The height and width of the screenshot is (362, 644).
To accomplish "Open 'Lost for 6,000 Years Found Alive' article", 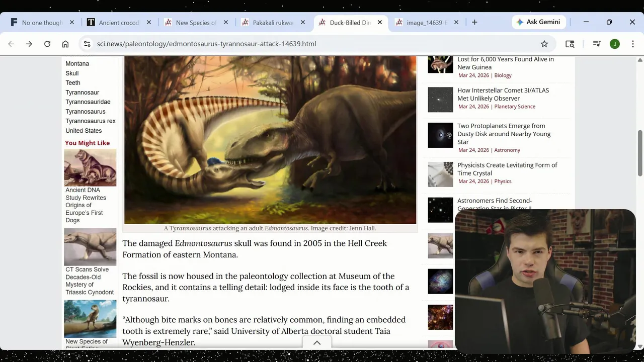I will click(x=505, y=63).
